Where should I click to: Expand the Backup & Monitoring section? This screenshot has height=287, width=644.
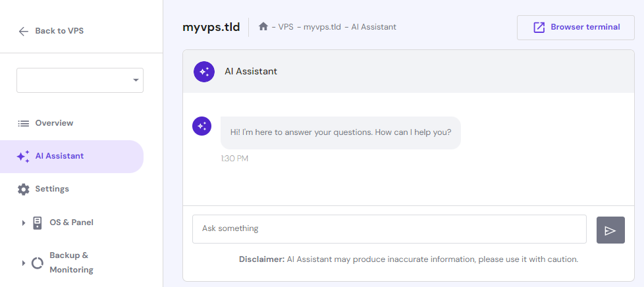pyautogui.click(x=24, y=263)
